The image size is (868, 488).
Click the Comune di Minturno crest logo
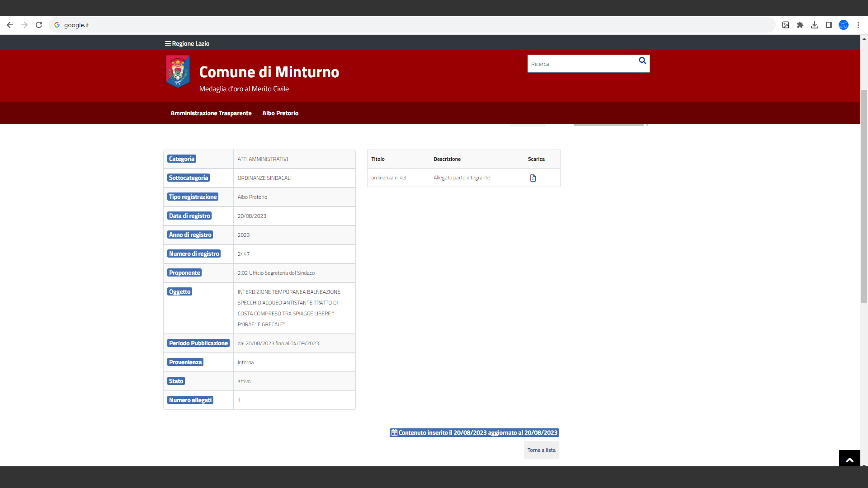pyautogui.click(x=178, y=71)
